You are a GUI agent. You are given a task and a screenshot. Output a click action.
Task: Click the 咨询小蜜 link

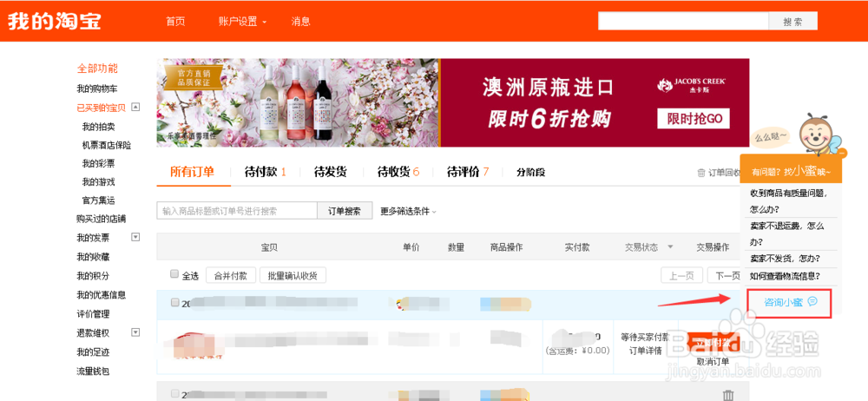pos(783,302)
